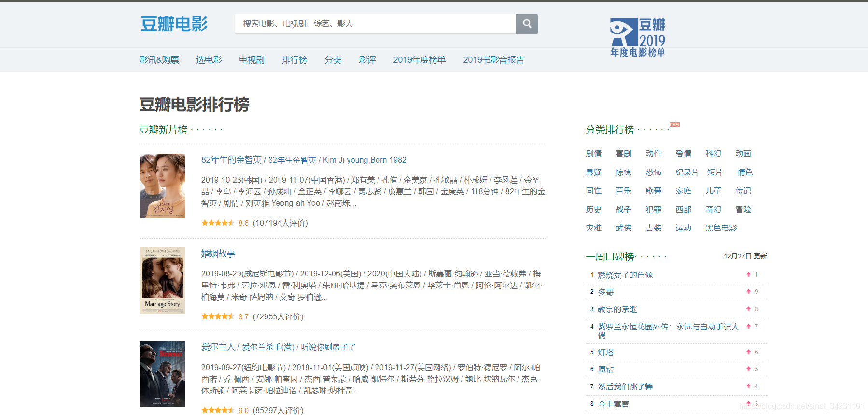Select the 家庭 genre ranking
The image size is (868, 415).
(684, 191)
